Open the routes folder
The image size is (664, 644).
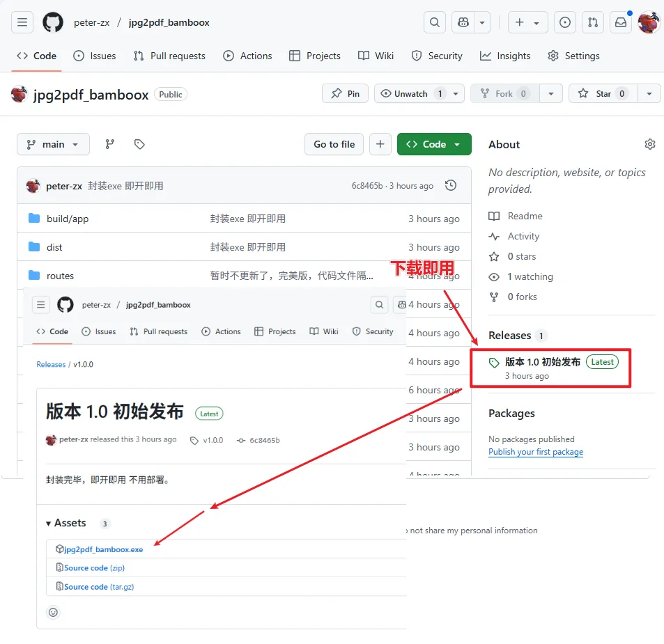[60, 276]
